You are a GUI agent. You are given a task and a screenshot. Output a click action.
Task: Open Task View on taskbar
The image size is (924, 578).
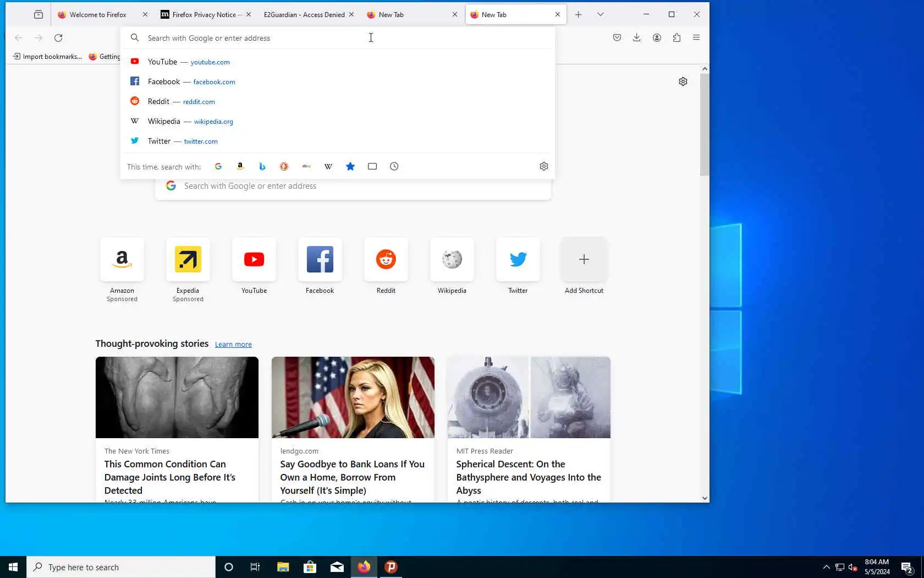255,567
